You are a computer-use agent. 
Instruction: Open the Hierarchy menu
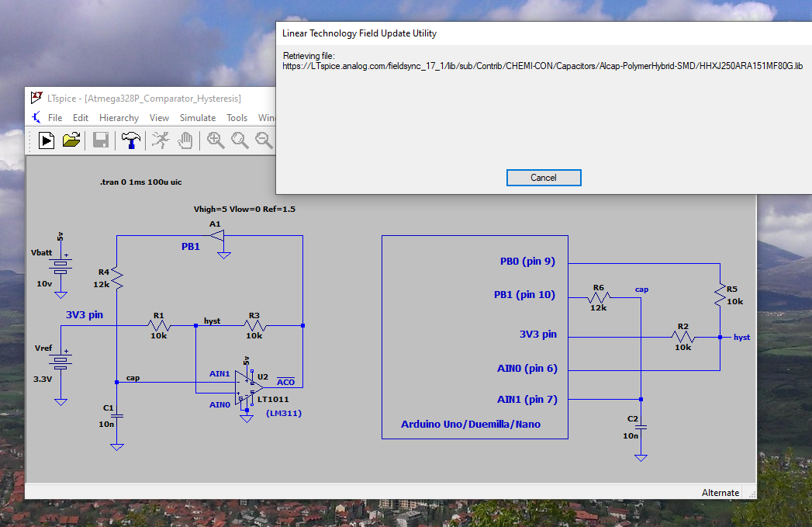coord(119,118)
